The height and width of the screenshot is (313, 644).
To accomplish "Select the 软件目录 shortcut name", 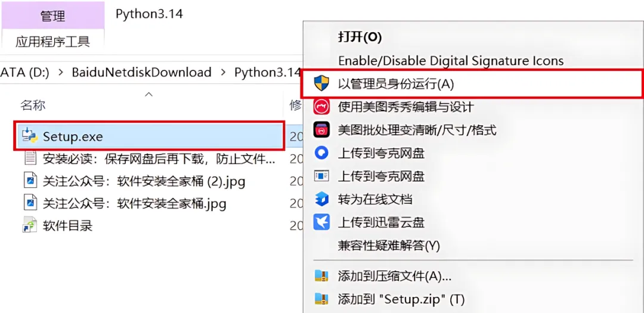I will click(67, 225).
